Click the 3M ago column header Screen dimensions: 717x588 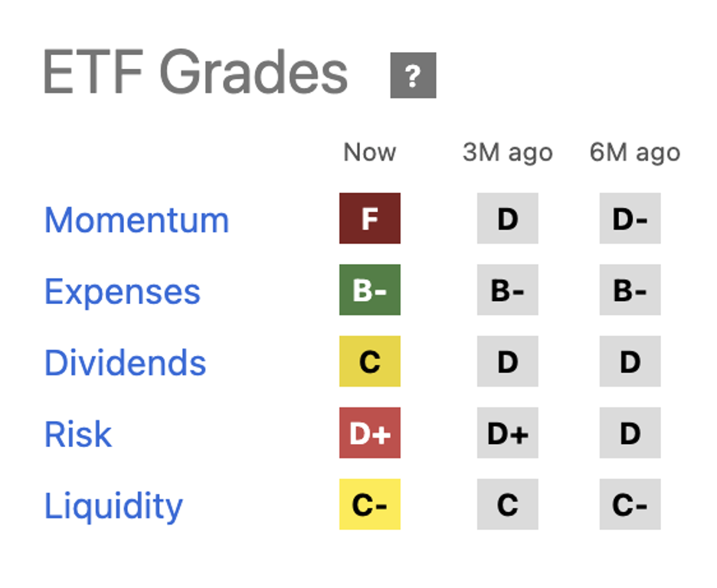(507, 152)
